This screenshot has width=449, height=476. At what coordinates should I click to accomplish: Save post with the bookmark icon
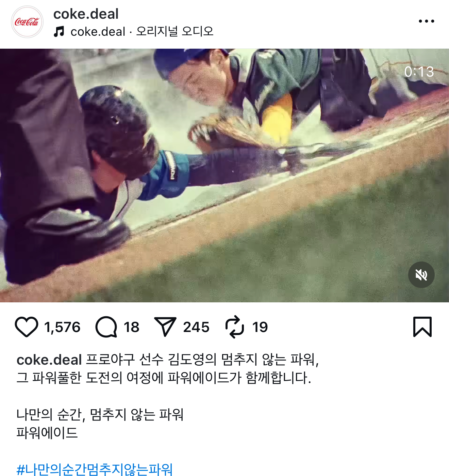pyautogui.click(x=422, y=327)
